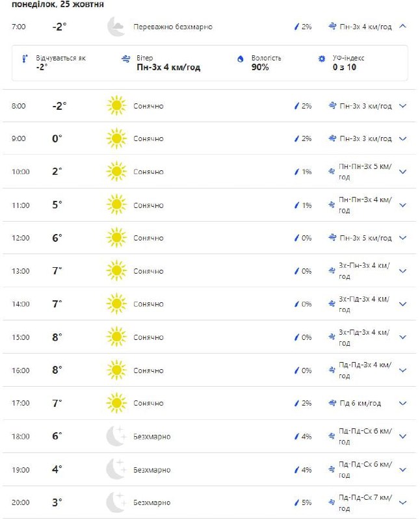Expand the 8:00 hourly details chevron
Image resolution: width=420 pixels, height=520 pixels.
[x=402, y=106]
